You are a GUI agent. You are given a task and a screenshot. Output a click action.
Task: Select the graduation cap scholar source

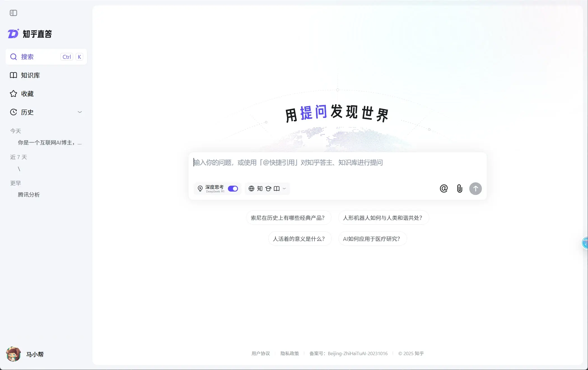coord(268,189)
